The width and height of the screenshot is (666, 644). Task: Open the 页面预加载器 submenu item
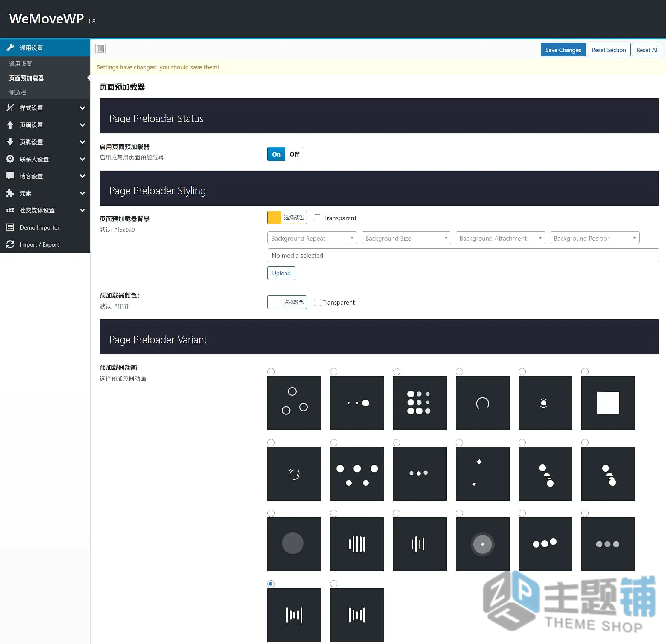(x=27, y=78)
